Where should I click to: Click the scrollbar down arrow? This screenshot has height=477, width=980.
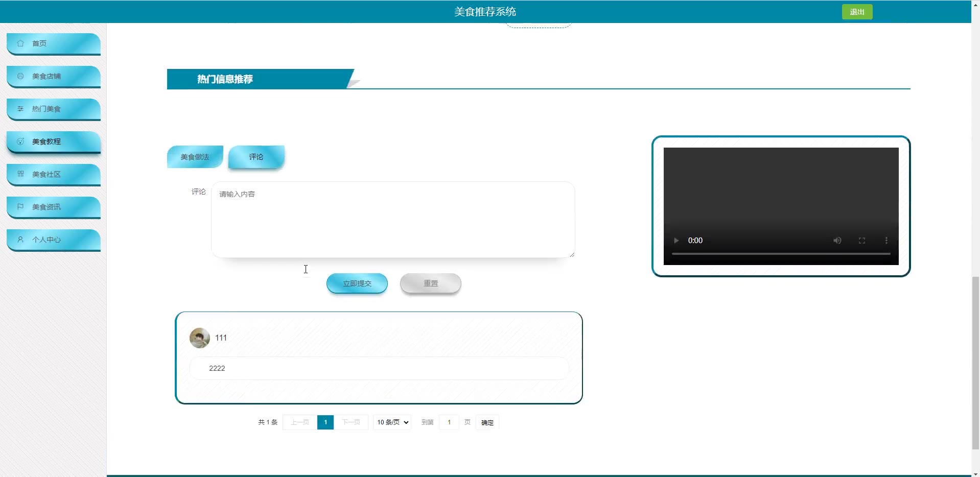[x=975, y=473]
